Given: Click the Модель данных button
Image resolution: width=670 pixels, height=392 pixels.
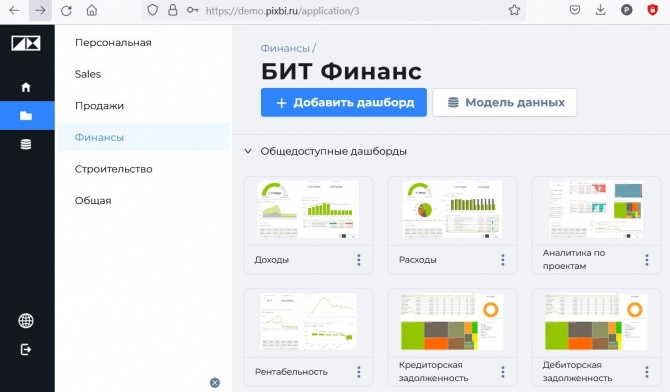Looking at the screenshot, I should point(505,102).
